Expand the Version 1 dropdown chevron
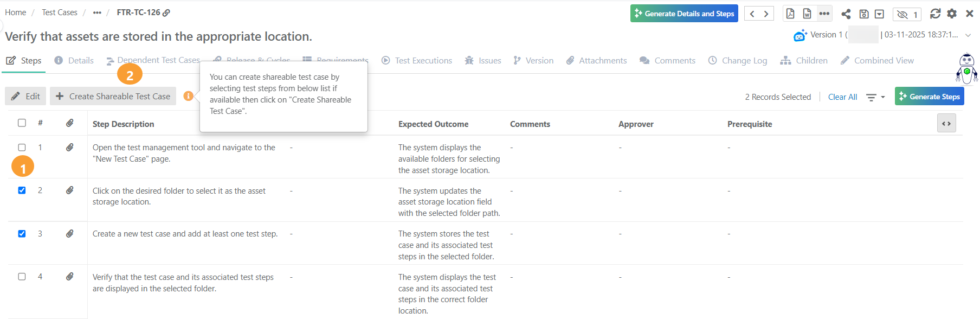Viewport: 980px width, 319px height. [968, 35]
